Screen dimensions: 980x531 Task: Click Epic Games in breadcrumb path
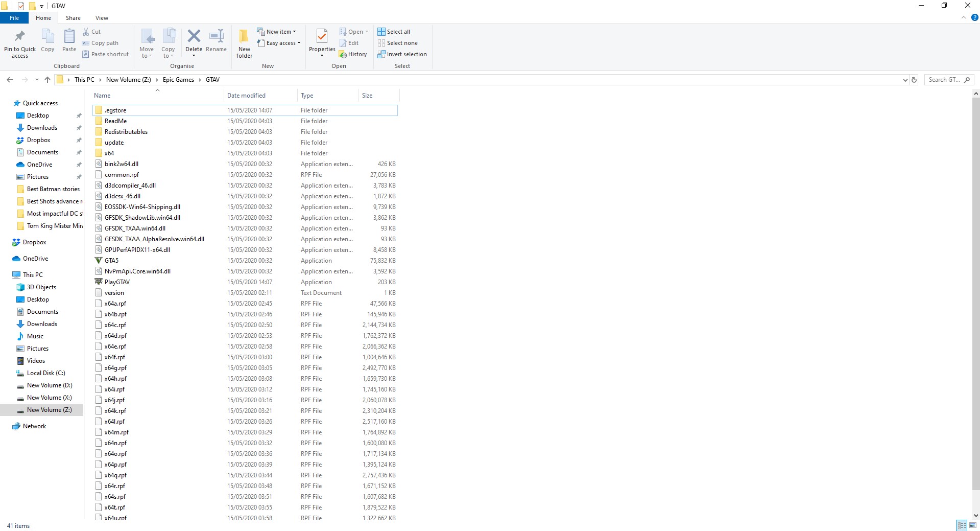(x=178, y=80)
